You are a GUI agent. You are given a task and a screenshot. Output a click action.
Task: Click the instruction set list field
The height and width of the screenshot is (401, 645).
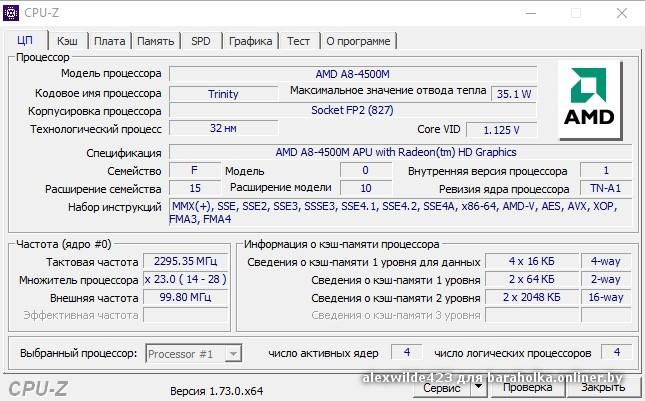[x=400, y=212]
